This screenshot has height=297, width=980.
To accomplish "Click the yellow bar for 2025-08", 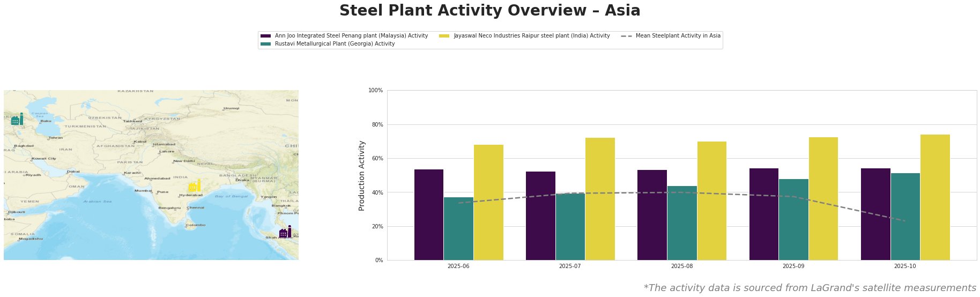I will pos(712,201).
